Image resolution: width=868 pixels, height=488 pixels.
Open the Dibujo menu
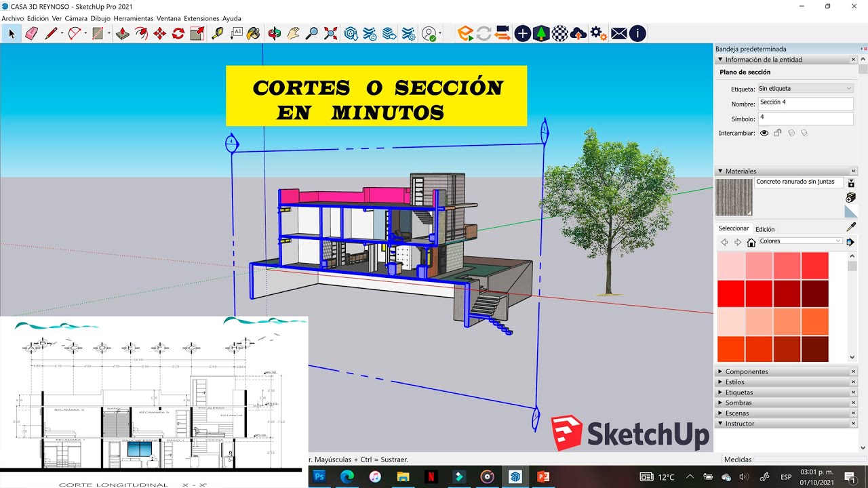pyautogui.click(x=100, y=18)
